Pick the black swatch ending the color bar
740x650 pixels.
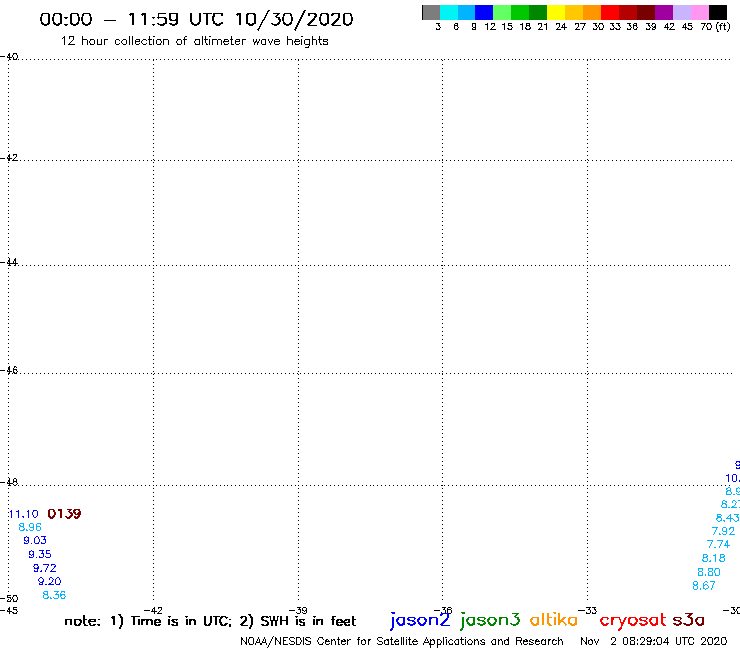pos(718,12)
